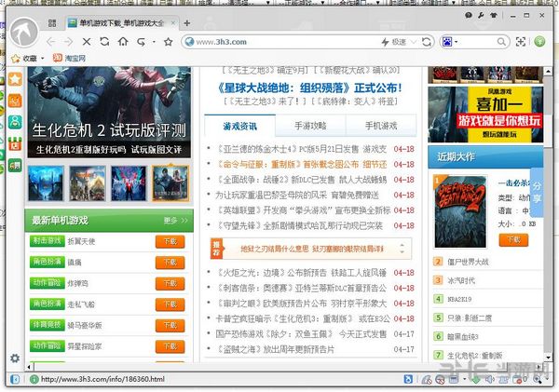Reload the page using the toolbar refresh icon
The width and height of the screenshot is (559, 392).
point(104,42)
